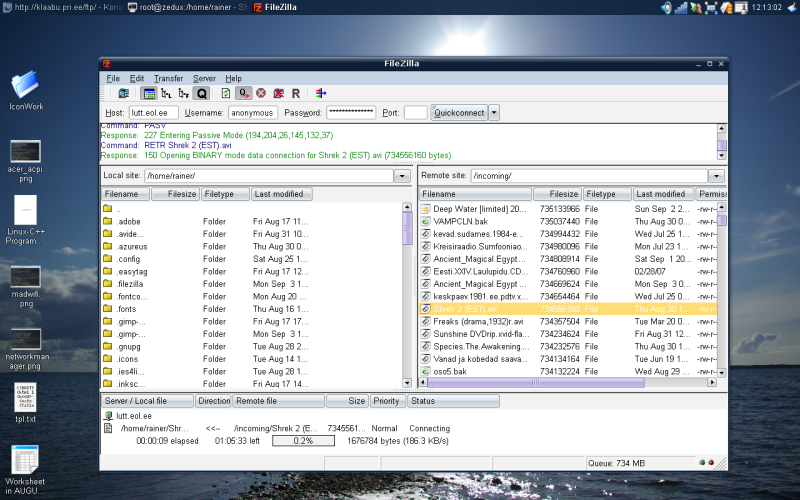Screen dimensions: 800x500
Task: Click the green-red arrows tray icon
Action: click(x=696, y=7)
